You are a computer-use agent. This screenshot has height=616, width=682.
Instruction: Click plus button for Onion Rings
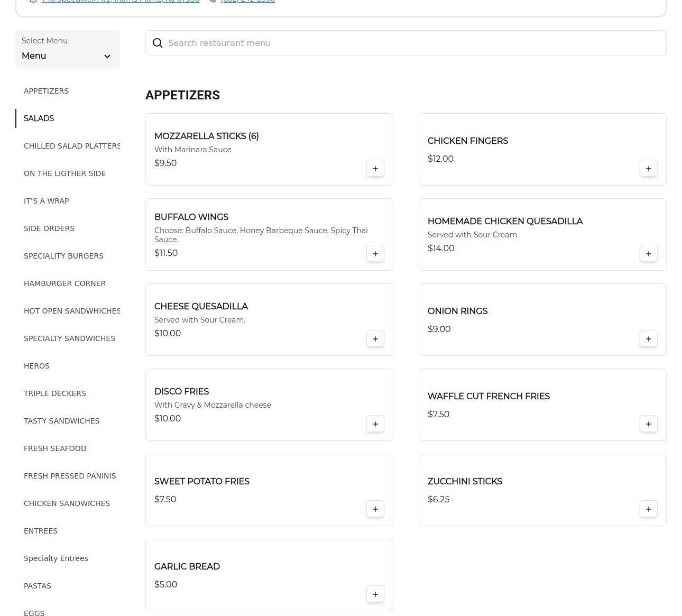click(x=648, y=339)
